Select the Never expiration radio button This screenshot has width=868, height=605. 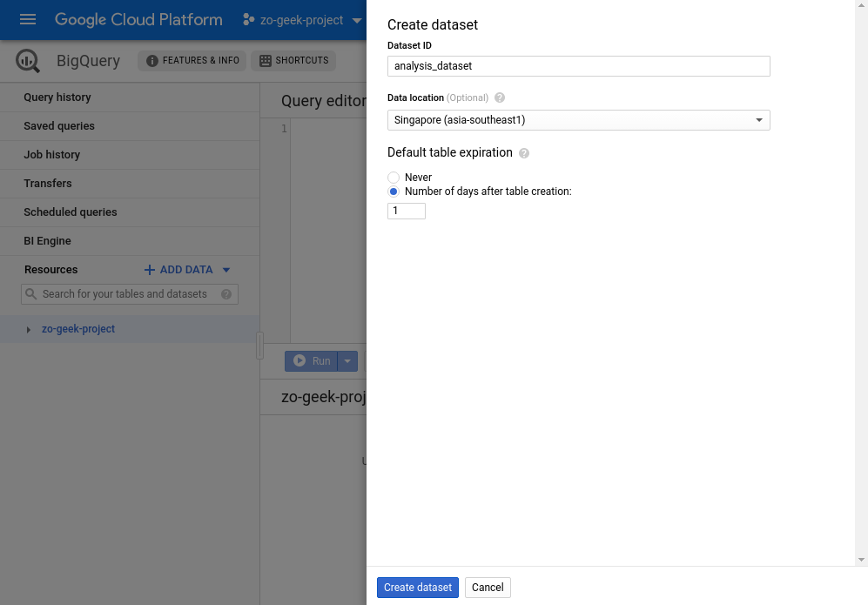click(x=394, y=177)
